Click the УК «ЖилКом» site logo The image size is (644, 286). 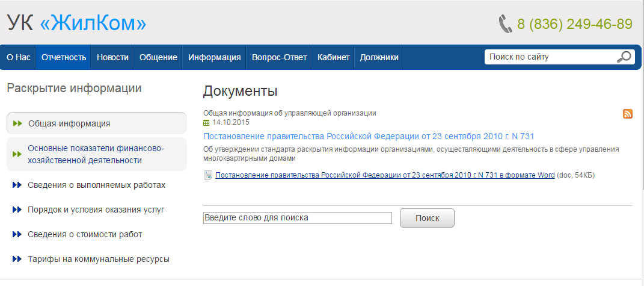point(76,23)
